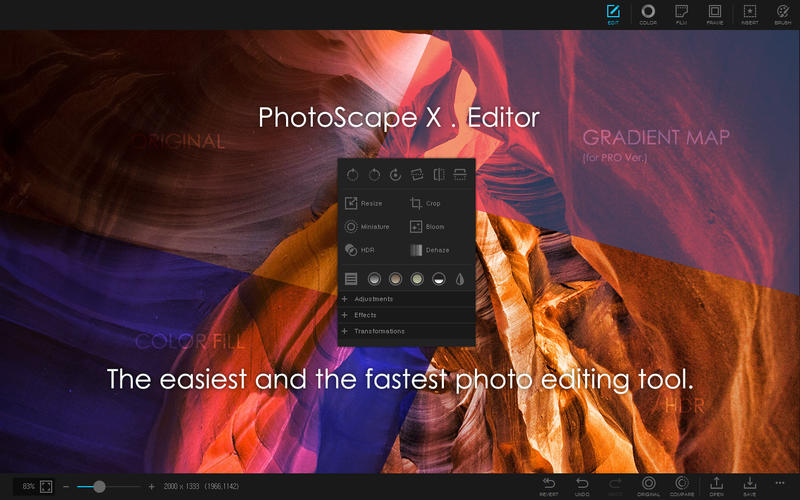This screenshot has height=500, width=800.
Task: Select the gray circular filter preset
Action: click(x=374, y=279)
